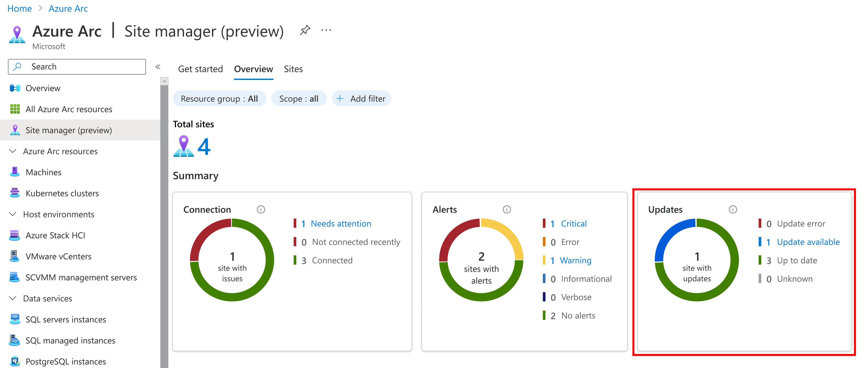Open the more options ellipsis menu
Screen dimensions: 868x368
coord(326,30)
